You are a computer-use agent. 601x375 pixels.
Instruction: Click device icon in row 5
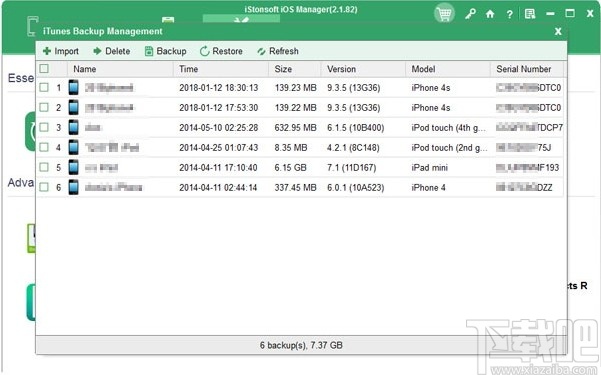coord(74,167)
